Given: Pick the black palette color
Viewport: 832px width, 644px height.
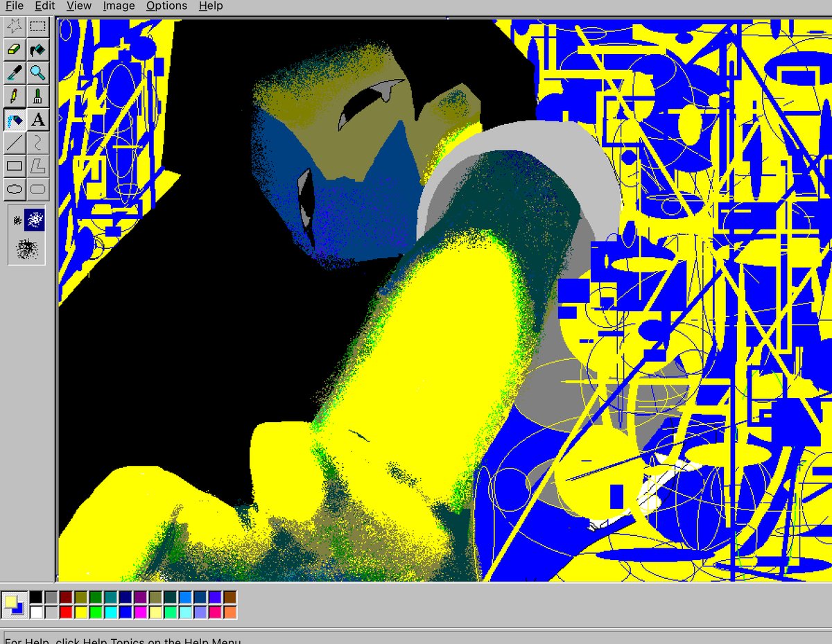Looking at the screenshot, I should tap(36, 598).
